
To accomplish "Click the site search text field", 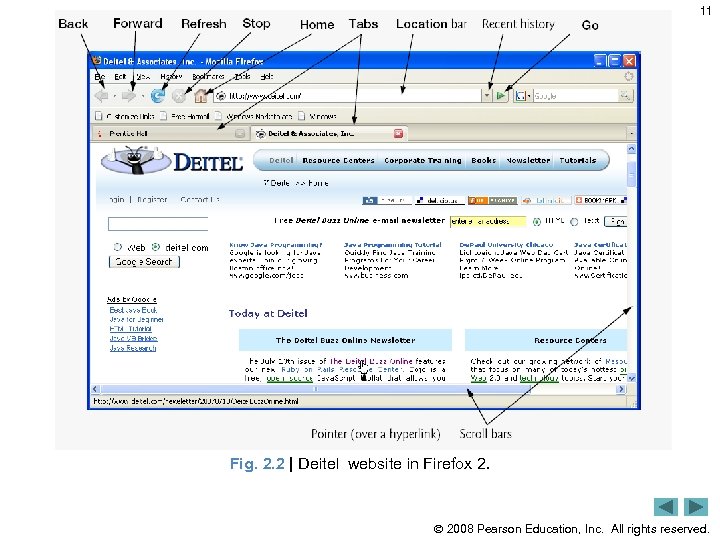I will click(x=158, y=224).
